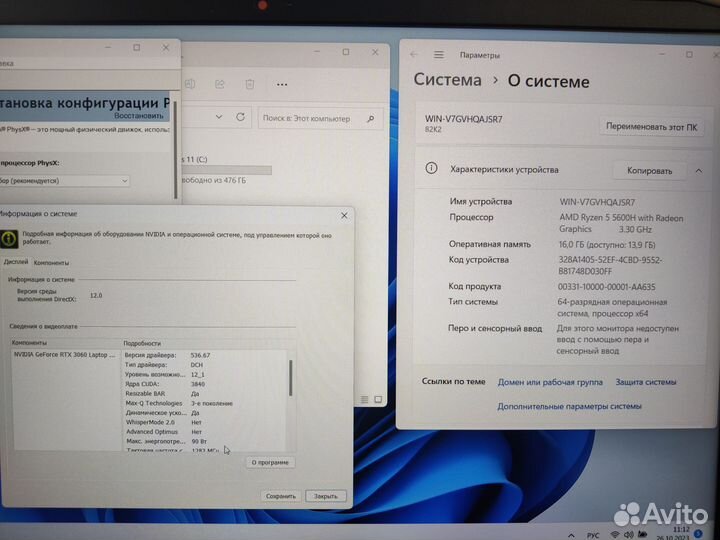
Task: Switch to the Дисплей tab
Action: [16, 262]
